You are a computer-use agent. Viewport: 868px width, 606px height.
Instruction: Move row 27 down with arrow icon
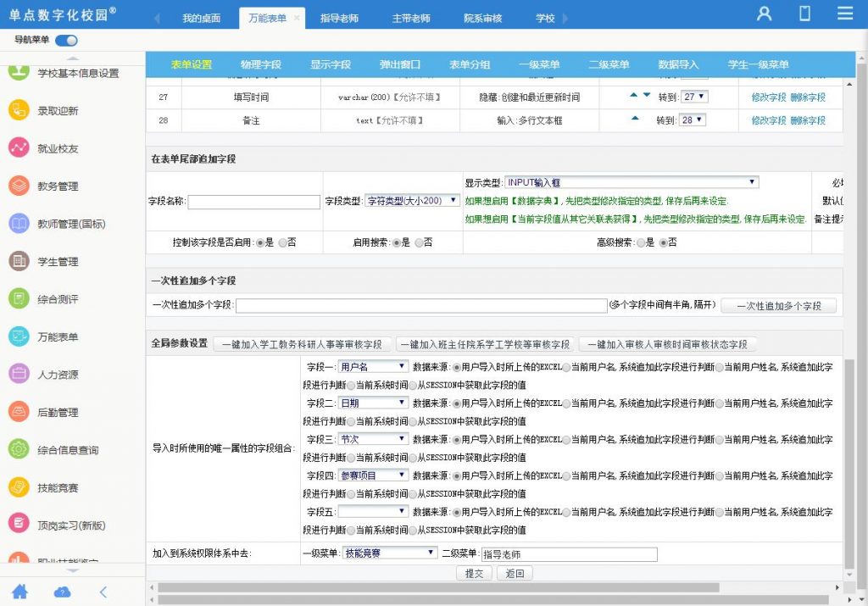[647, 95]
